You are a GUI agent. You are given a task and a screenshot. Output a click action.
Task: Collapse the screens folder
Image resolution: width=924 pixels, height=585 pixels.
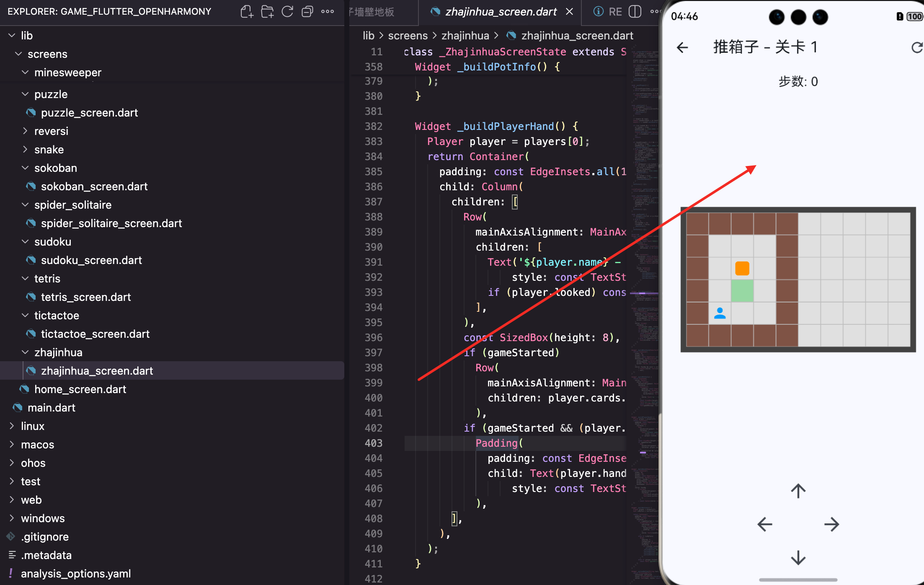[x=18, y=54]
